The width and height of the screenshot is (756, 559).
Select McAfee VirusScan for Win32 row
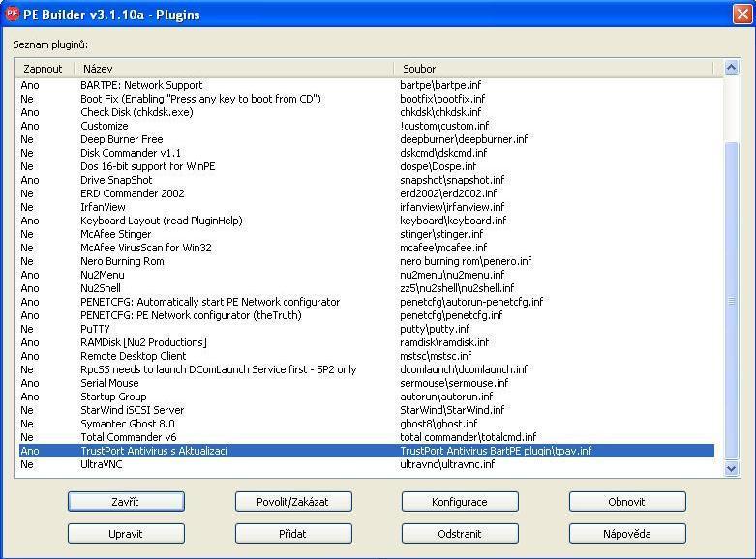coord(367,248)
